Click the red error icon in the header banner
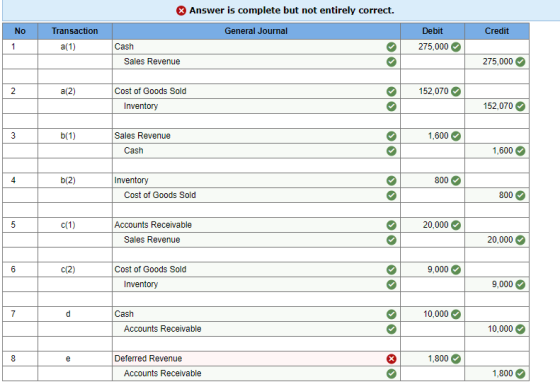The image size is (560, 389). (x=181, y=11)
